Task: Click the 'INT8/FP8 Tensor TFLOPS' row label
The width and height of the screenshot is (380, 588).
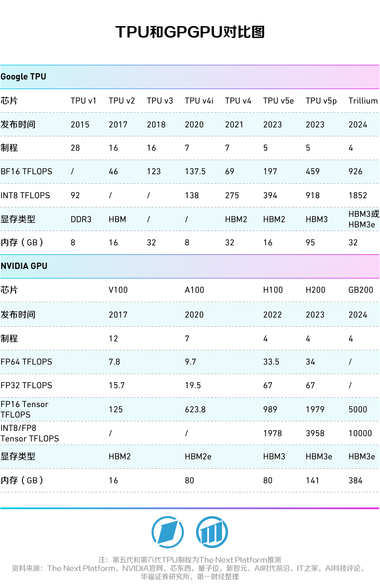Action: [x=30, y=433]
